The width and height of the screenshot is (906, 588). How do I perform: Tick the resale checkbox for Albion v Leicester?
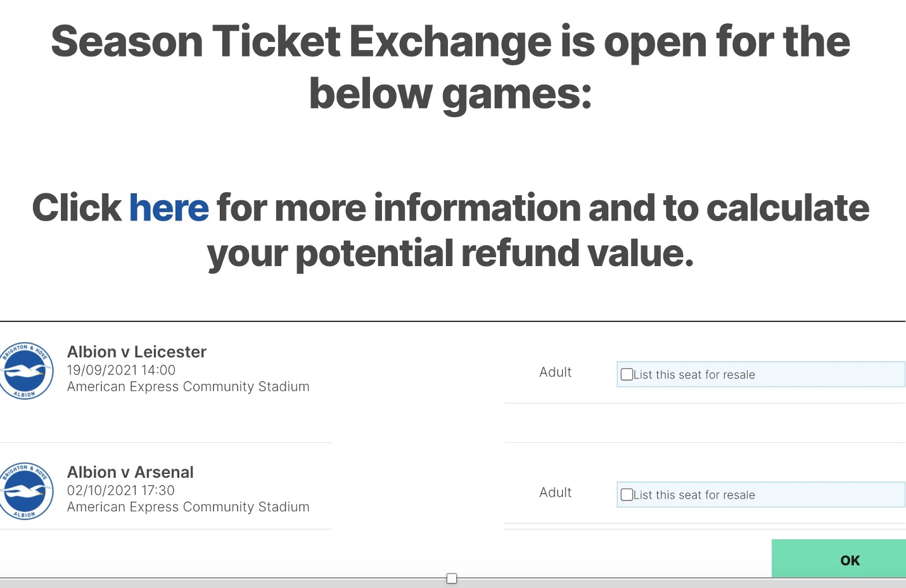coord(627,374)
